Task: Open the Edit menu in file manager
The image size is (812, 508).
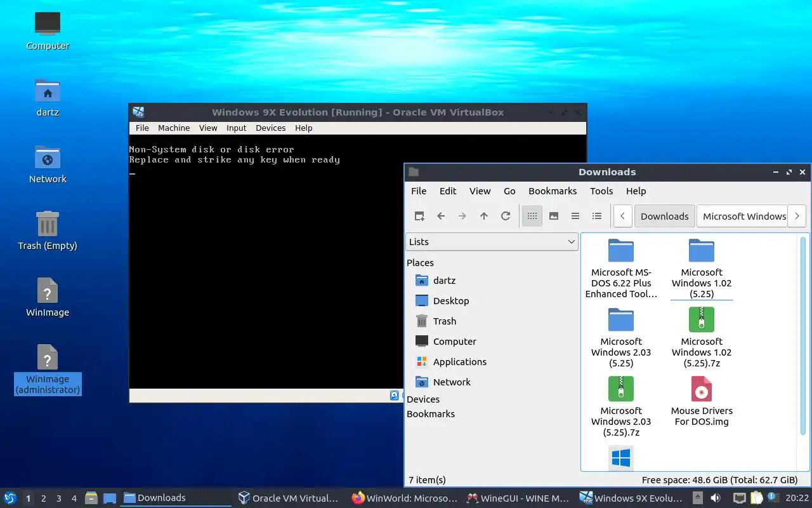Action: [448, 191]
